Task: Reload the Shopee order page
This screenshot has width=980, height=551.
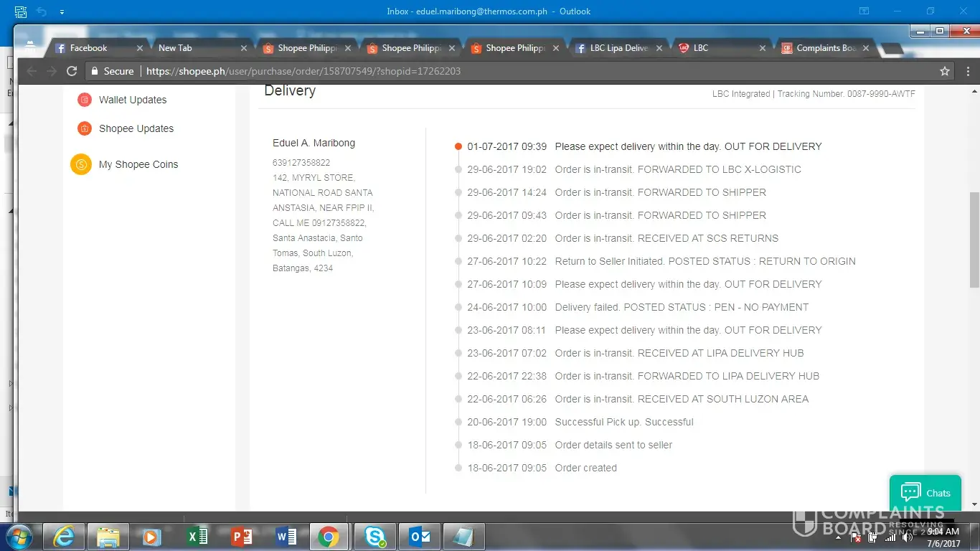Action: click(72, 71)
